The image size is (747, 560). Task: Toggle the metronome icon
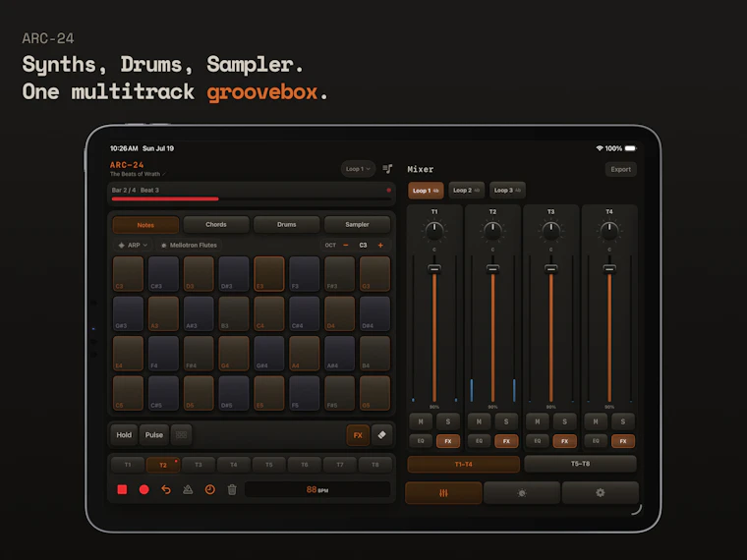(188, 489)
